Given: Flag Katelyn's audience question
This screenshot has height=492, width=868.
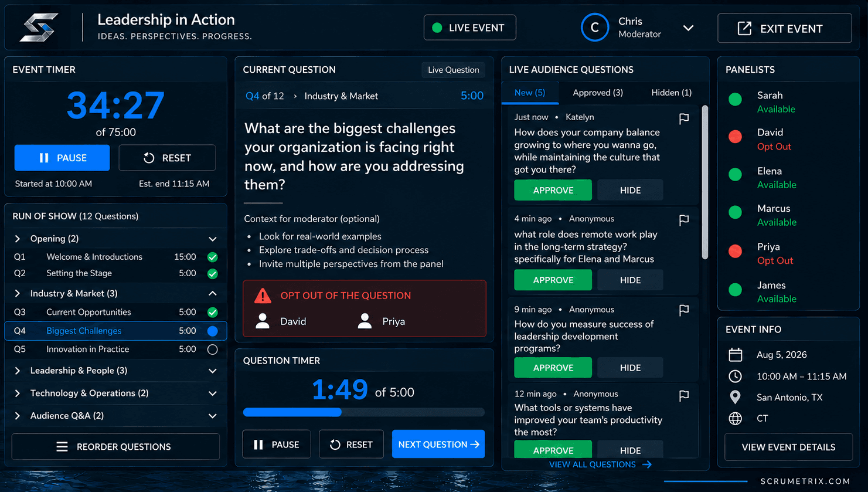Looking at the screenshot, I should click(684, 119).
